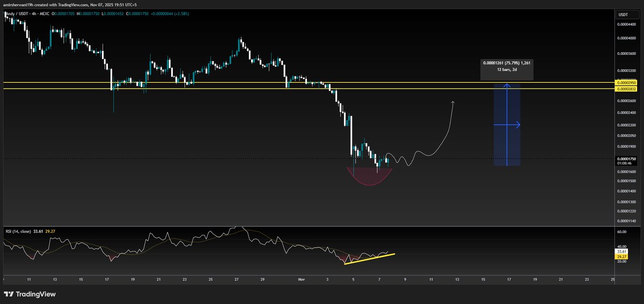This screenshot has height=304, width=644.
Task: Click the 0.00004000 price axis label
Action: tap(626, 39)
